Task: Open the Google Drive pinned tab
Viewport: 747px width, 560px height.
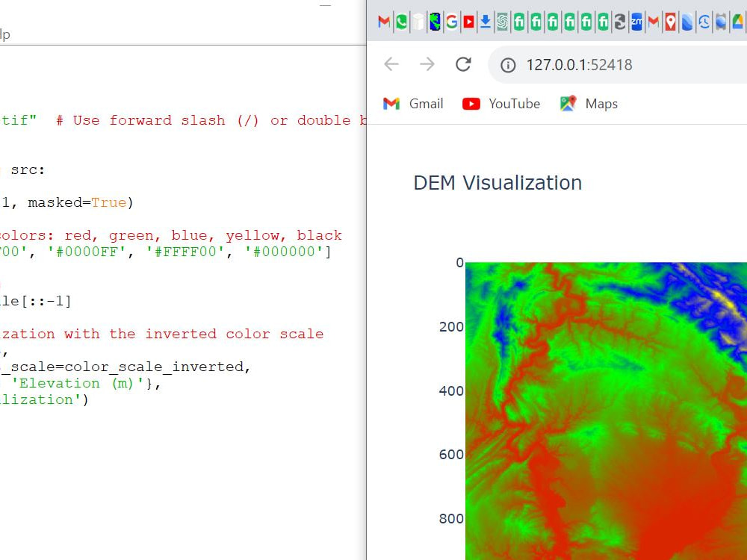Action: (x=737, y=22)
